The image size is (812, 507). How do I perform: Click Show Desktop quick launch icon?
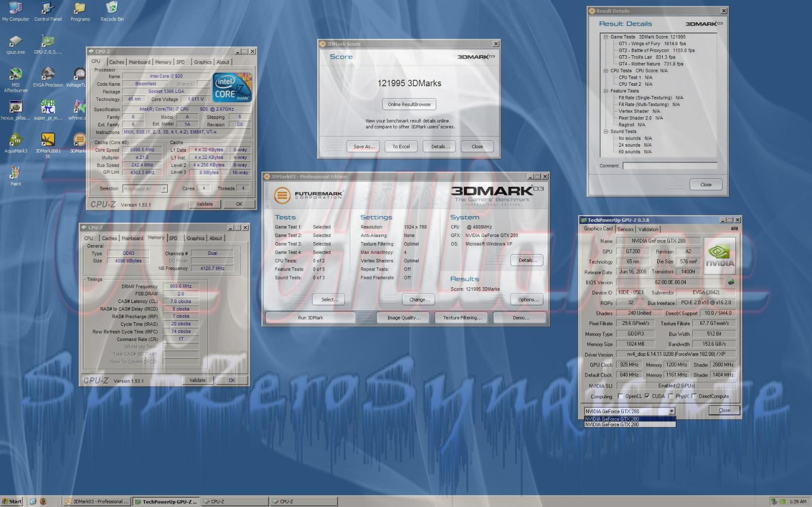(x=33, y=501)
